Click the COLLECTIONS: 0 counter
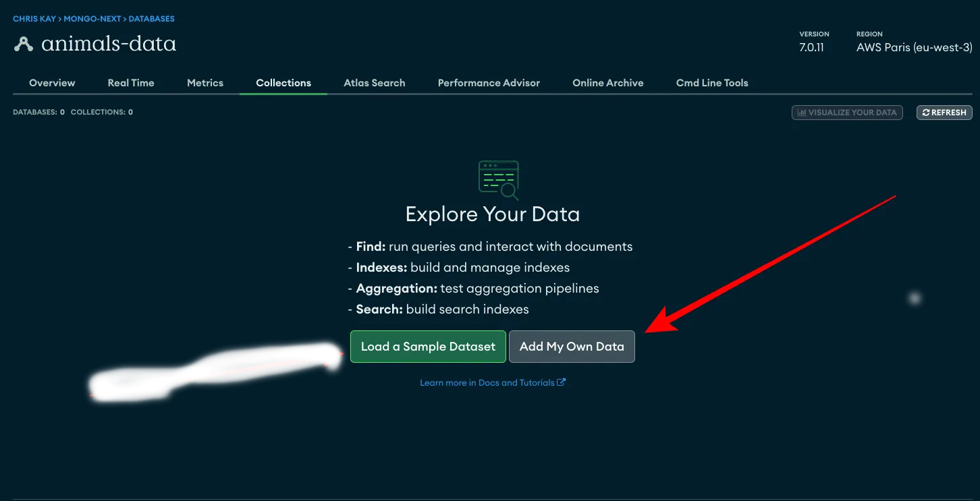Screen dimensions: 980x501 (102, 112)
